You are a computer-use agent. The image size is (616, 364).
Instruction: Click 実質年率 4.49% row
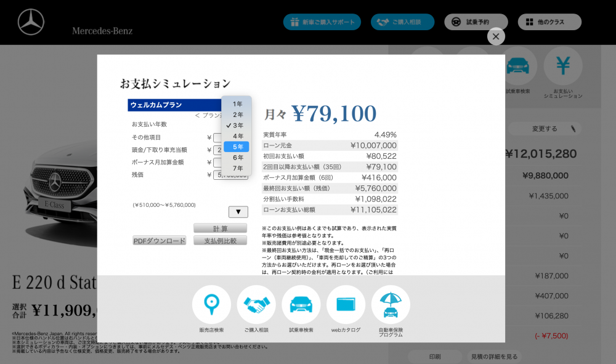330,135
